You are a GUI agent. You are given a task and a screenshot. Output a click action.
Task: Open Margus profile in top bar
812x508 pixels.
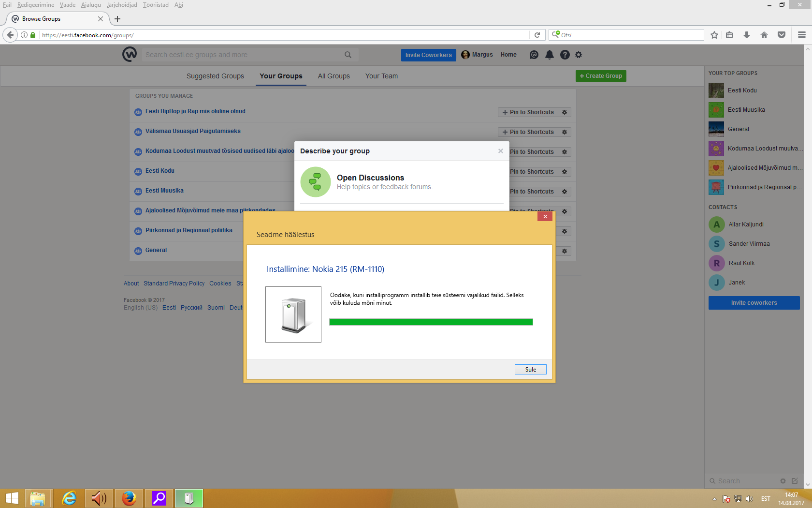tap(477, 55)
